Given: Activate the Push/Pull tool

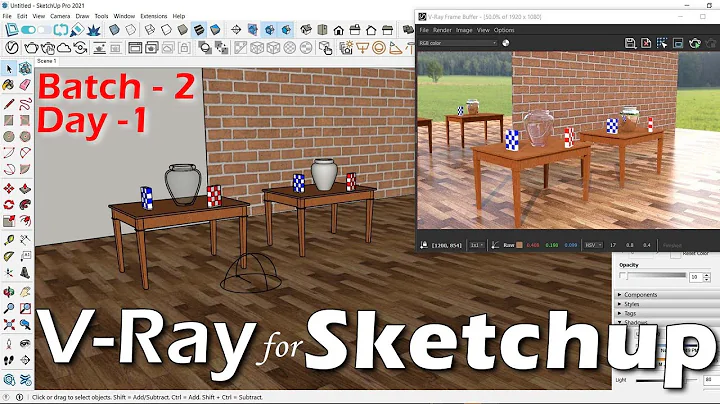Looking at the screenshot, I should (x=25, y=188).
